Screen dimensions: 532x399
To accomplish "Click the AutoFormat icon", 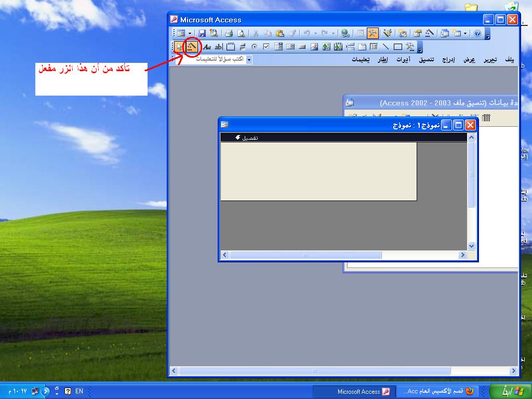I will pyautogui.click(x=388, y=33).
